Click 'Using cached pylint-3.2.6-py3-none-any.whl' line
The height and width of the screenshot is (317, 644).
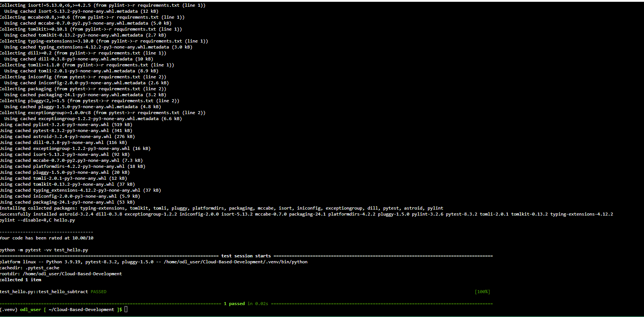click(x=66, y=125)
